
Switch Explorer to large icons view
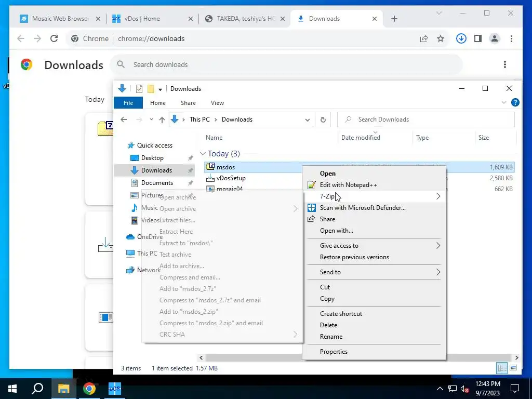click(513, 368)
